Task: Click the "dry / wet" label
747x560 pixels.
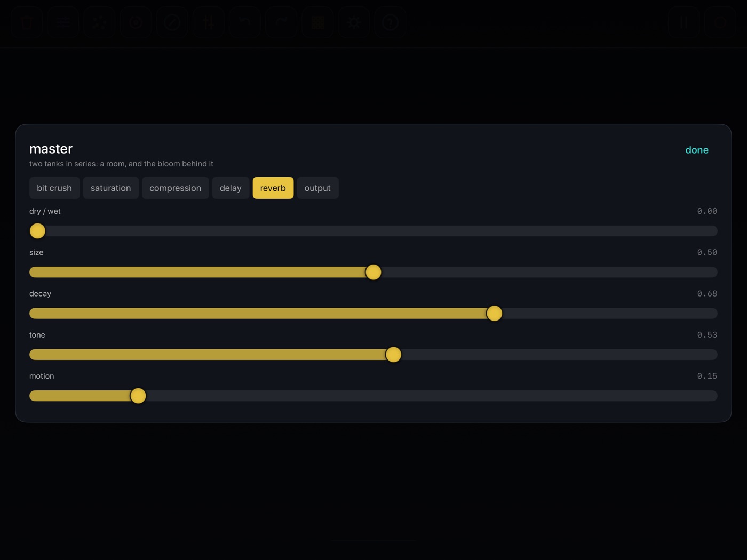Action: click(x=45, y=211)
